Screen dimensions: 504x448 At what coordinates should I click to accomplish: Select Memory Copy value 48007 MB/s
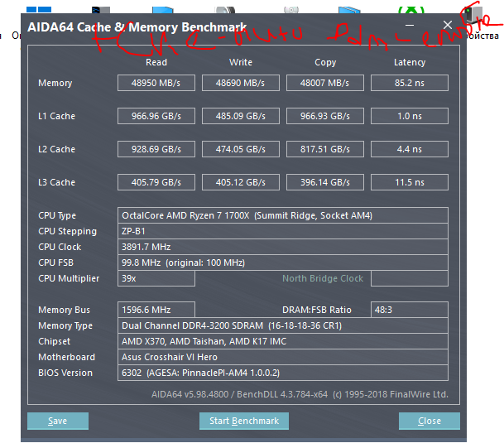[325, 83]
